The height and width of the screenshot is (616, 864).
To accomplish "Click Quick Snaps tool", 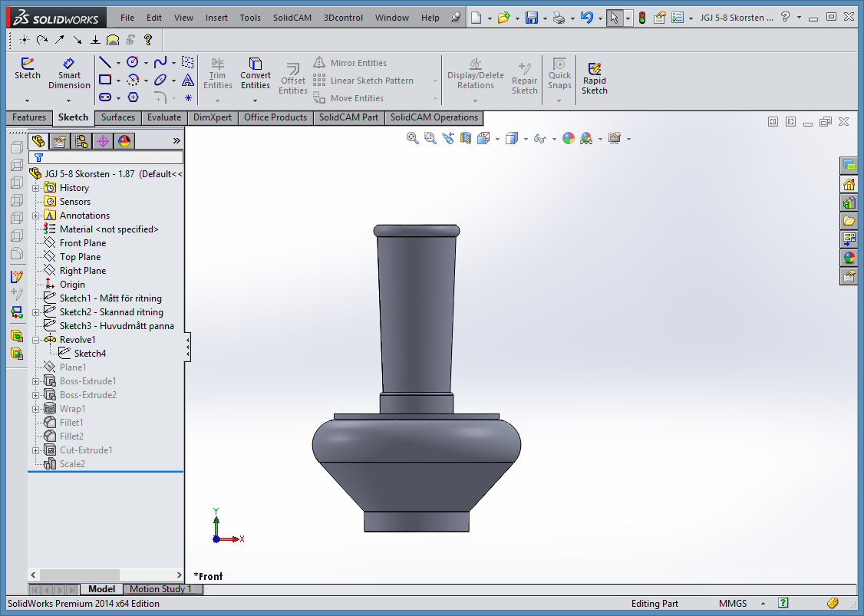I will 559,74.
